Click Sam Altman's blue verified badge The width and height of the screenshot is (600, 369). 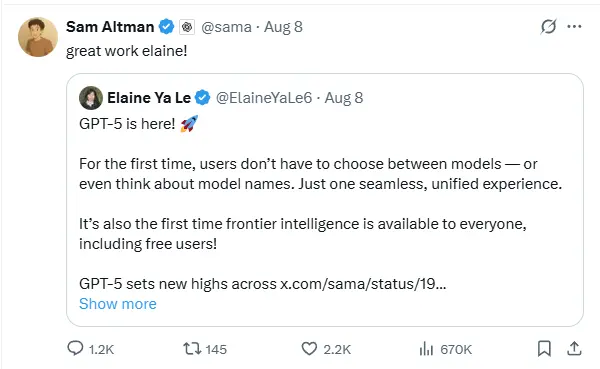(166, 27)
